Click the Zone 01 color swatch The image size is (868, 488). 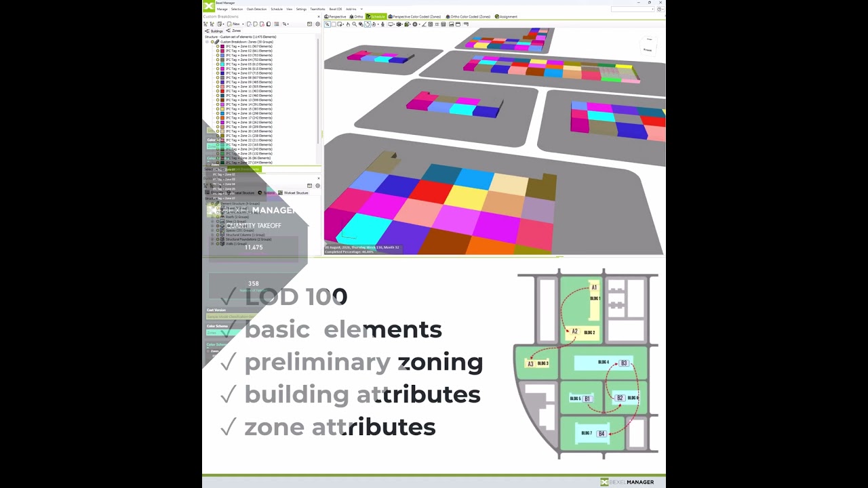pos(222,46)
